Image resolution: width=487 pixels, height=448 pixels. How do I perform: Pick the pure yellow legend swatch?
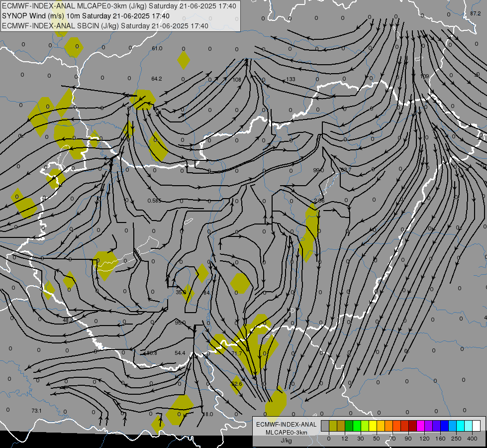coord(373,426)
